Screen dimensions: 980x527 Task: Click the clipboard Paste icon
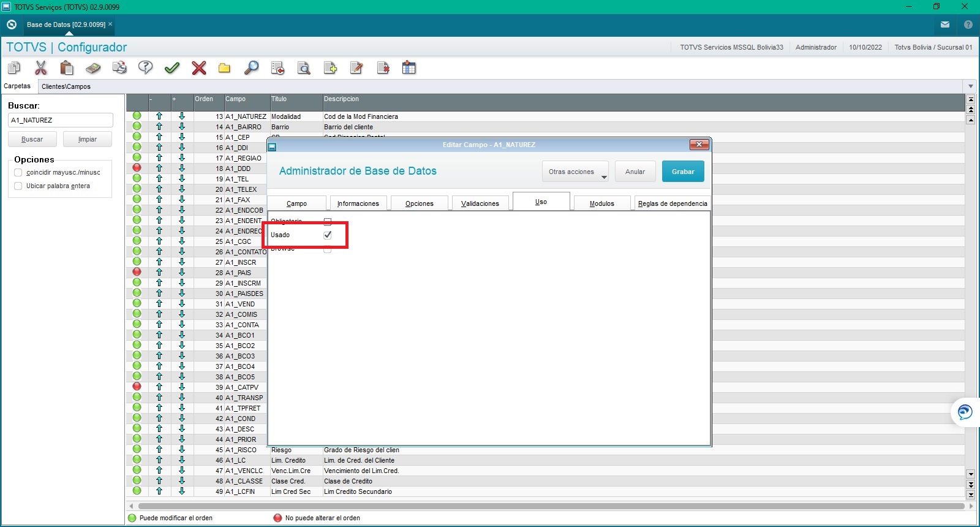pyautogui.click(x=67, y=67)
